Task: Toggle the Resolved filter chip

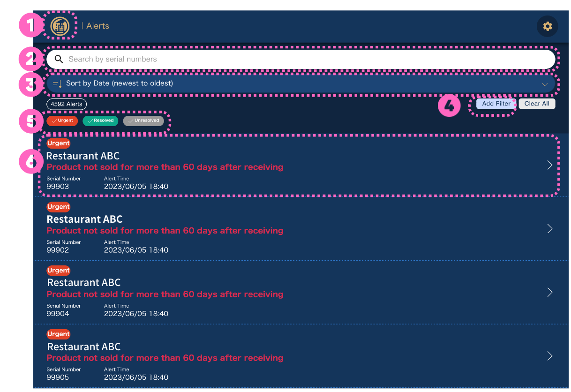Action: (x=100, y=121)
